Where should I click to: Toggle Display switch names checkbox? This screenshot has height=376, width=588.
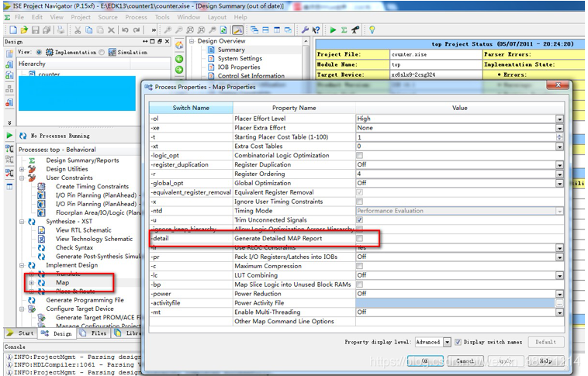(x=458, y=342)
